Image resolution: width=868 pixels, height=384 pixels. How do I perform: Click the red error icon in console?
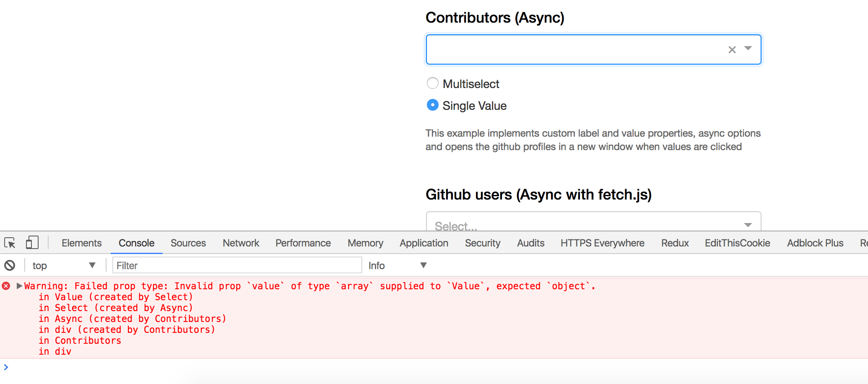tap(6, 286)
